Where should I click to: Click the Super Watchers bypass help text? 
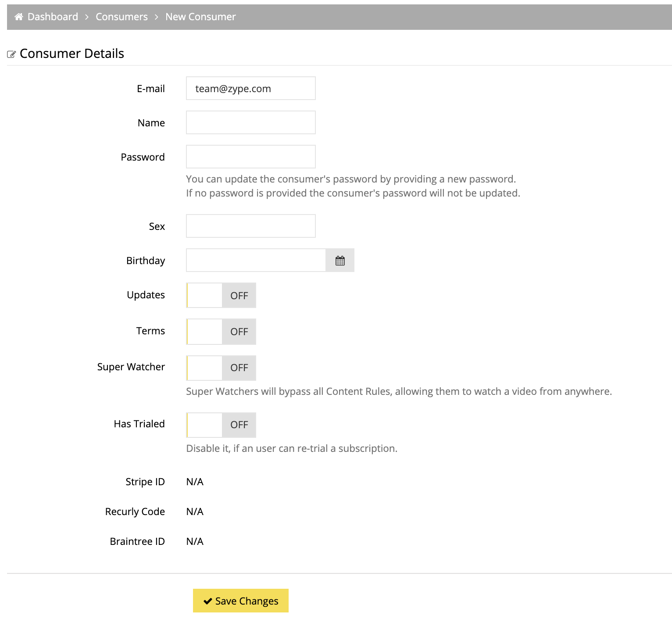[x=399, y=391]
